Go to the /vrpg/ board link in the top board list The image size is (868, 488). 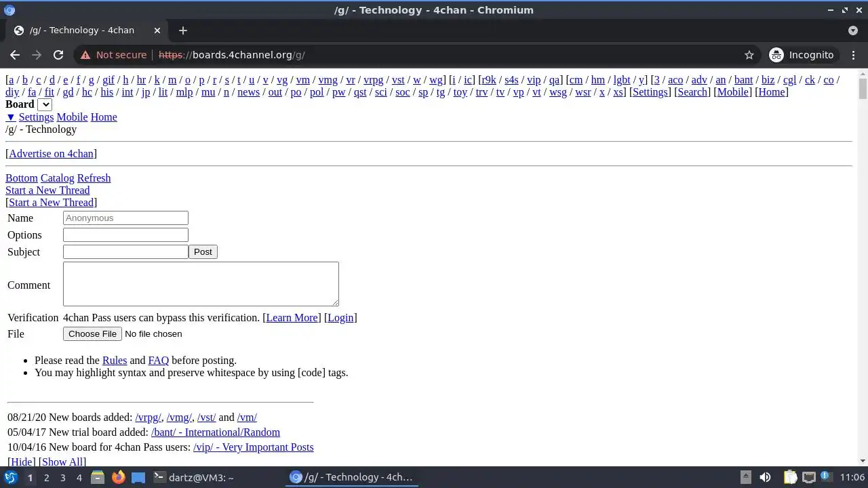(374, 80)
